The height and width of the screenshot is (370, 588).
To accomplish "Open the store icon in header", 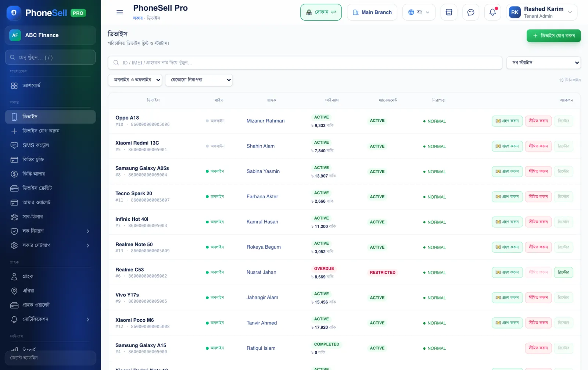I will [x=449, y=12].
